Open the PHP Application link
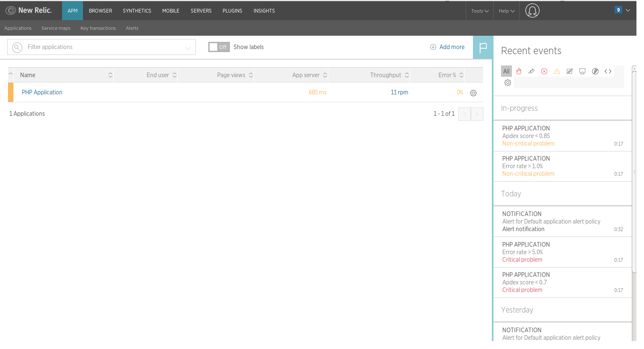The image size is (644, 349). click(42, 92)
